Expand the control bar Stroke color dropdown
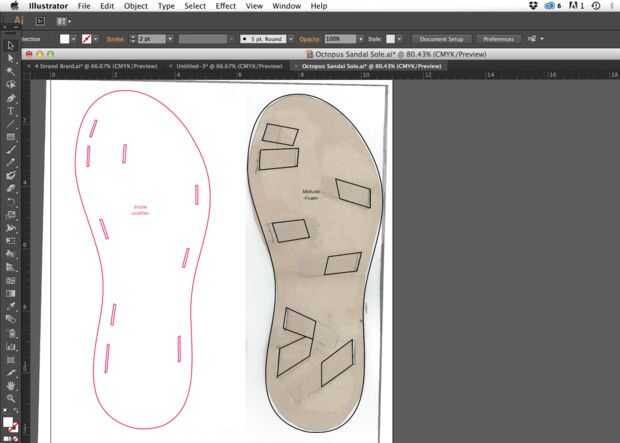Image resolution: width=620 pixels, height=443 pixels. coord(95,39)
